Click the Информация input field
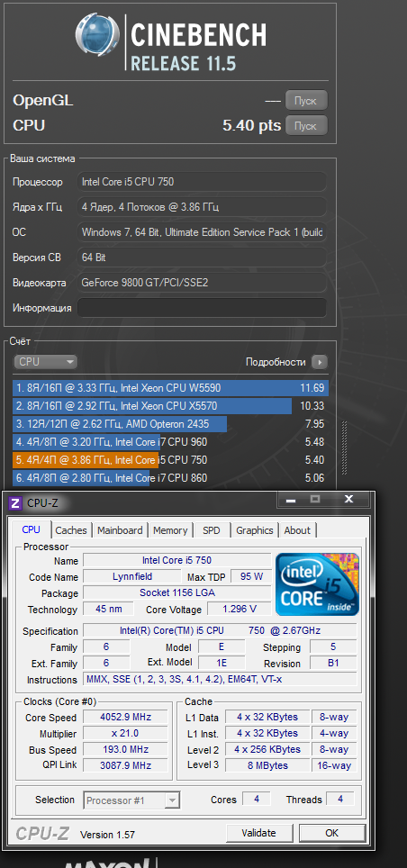Viewport: 407px width, 868px height. pyautogui.click(x=202, y=308)
